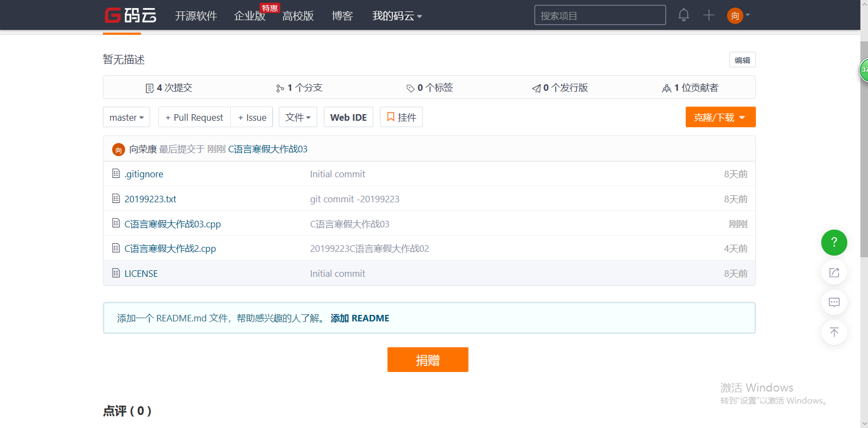Expand the master branch dropdown
868x428 pixels.
point(127,117)
